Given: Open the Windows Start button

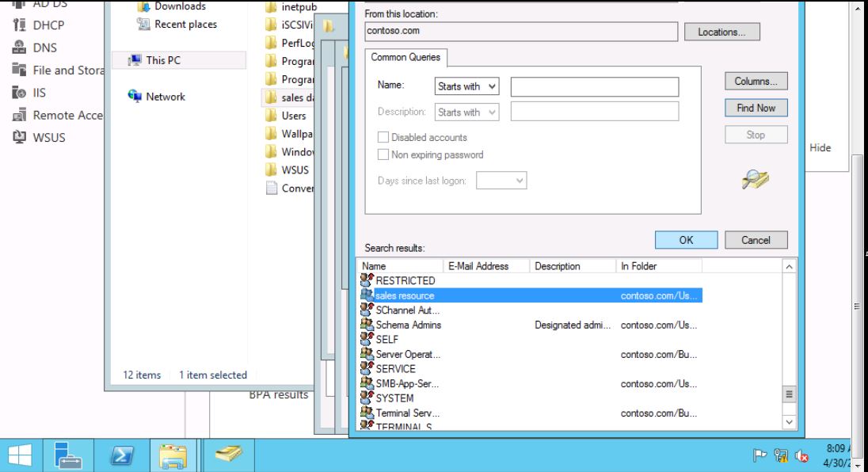Looking at the screenshot, I should (x=21, y=456).
